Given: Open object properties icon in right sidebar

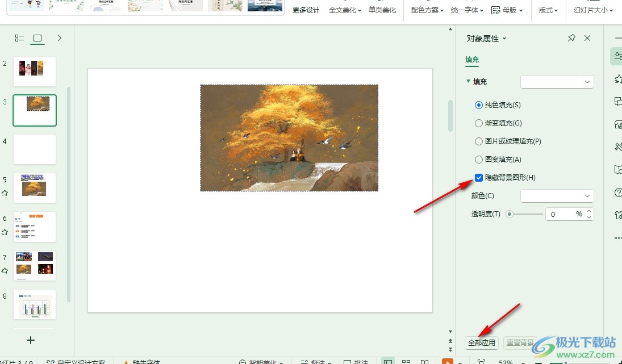Looking at the screenshot, I should (617, 57).
